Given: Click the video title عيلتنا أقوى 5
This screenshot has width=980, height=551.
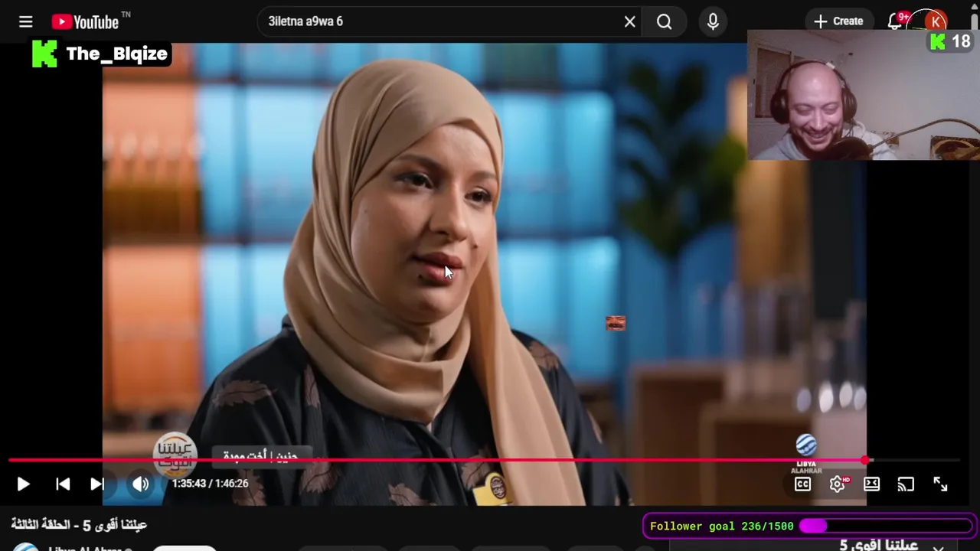Looking at the screenshot, I should pos(79,525).
